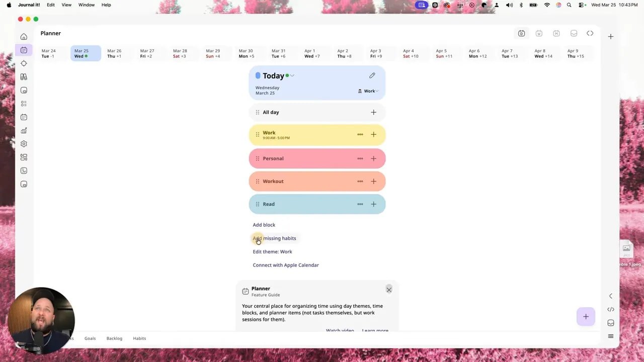This screenshot has height=362, width=644.
Task: Switch to Month view in the toolbar
Action: click(x=556, y=33)
